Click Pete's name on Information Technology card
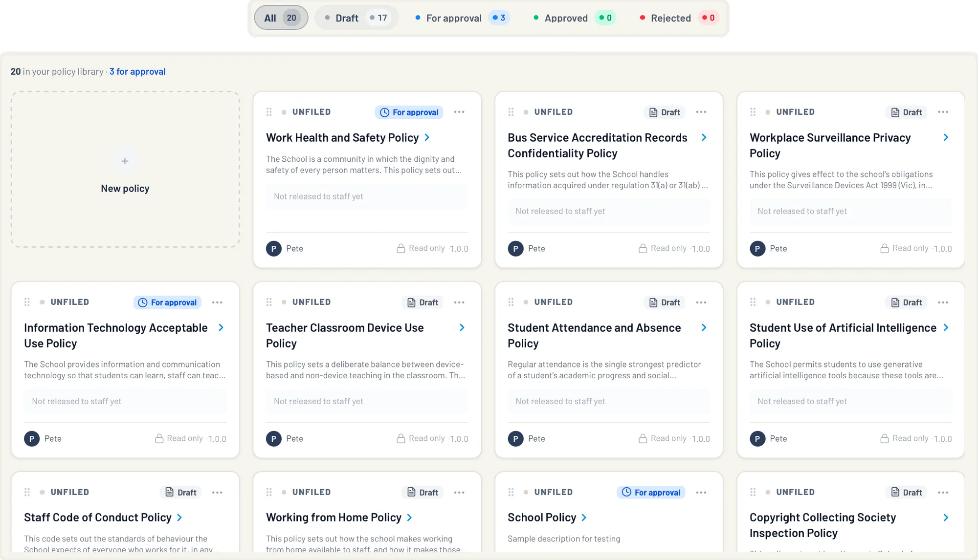The width and height of the screenshot is (978, 560). (53, 439)
